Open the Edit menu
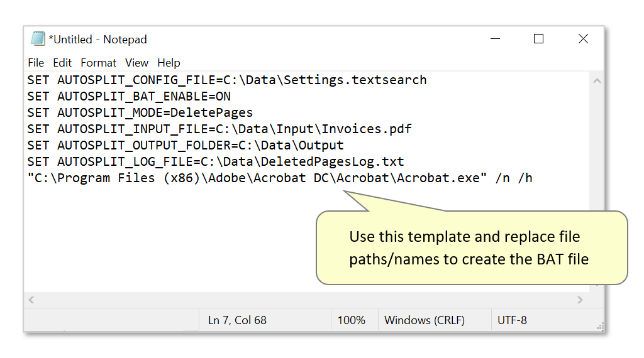644x358 pixels. click(62, 63)
